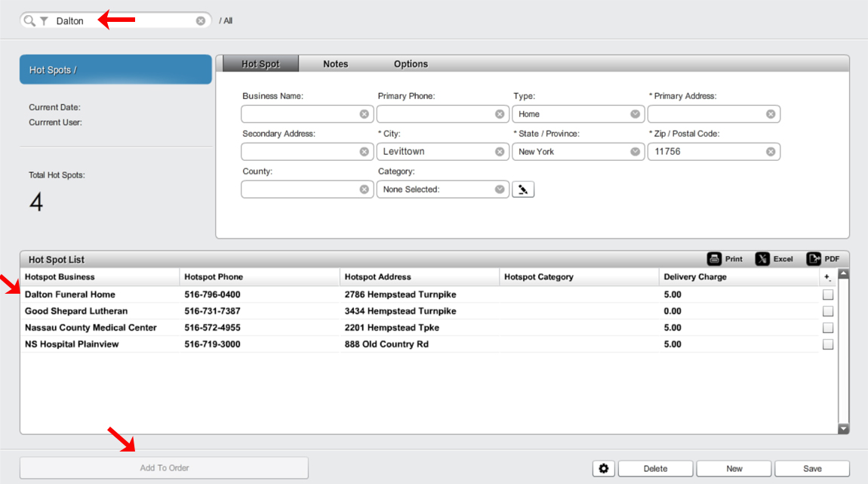The width and height of the screenshot is (868, 484).
Task: Export list using the PDF icon
Action: 814,259
